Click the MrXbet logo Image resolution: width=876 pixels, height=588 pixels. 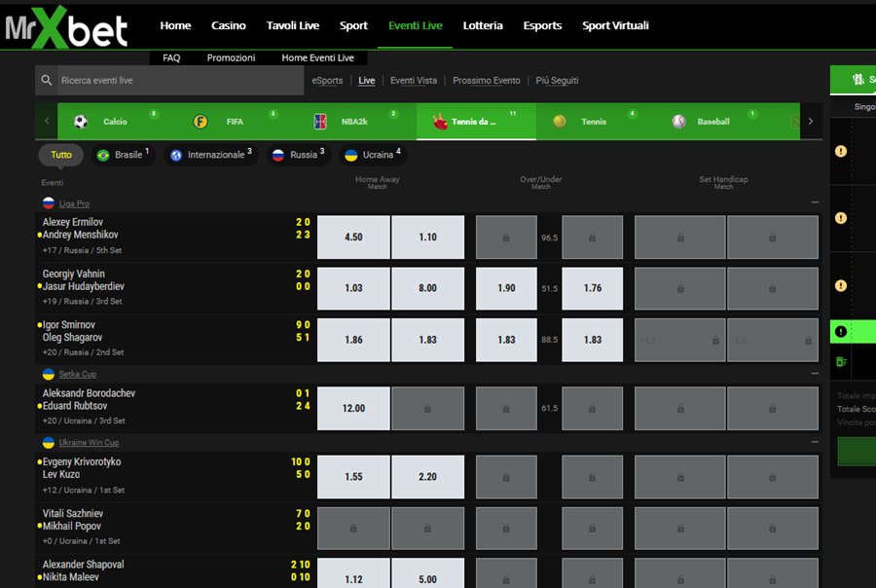[x=66, y=26]
